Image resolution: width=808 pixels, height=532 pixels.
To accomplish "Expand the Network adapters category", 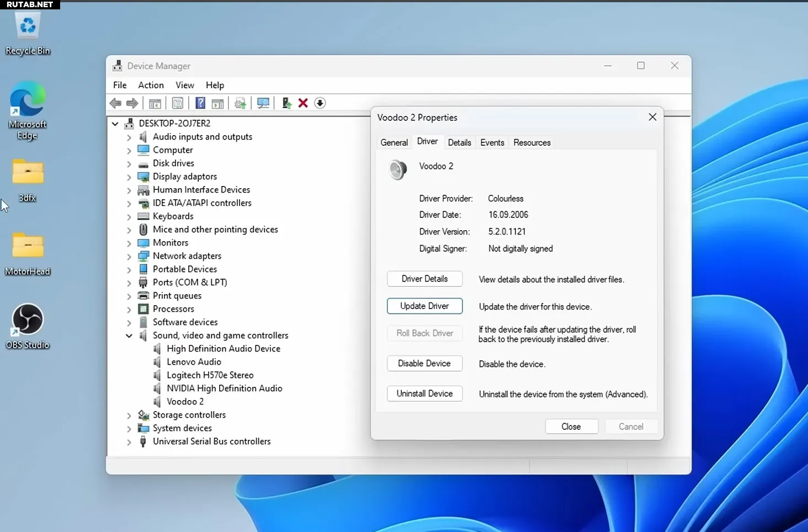I will (129, 257).
